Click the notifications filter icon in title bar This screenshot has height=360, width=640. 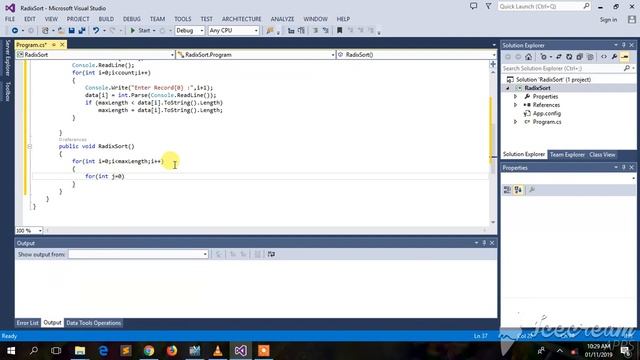(x=488, y=6)
